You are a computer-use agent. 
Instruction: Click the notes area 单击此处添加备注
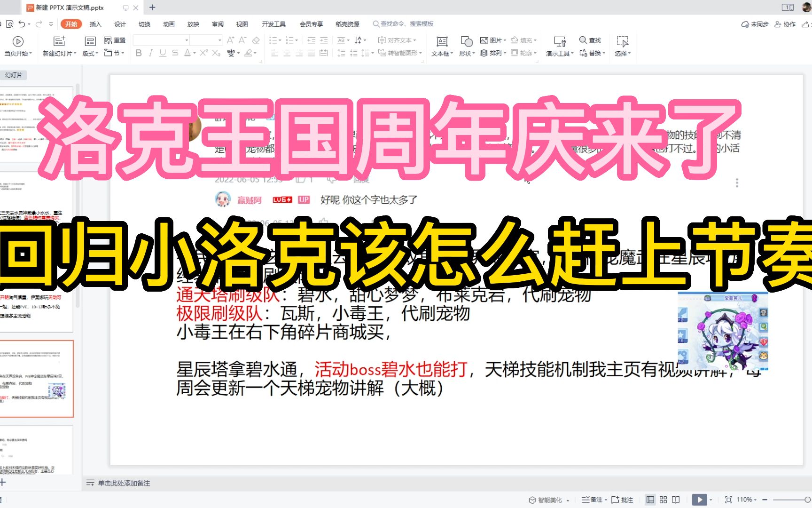click(124, 483)
